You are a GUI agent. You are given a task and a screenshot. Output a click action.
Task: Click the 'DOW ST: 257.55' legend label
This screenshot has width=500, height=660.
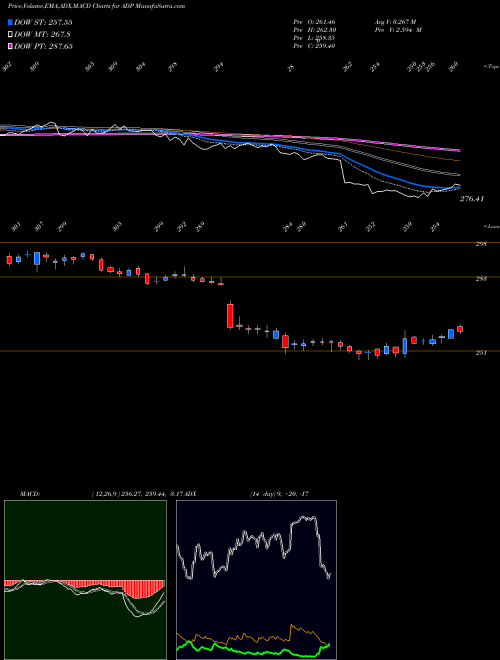pyautogui.click(x=43, y=22)
